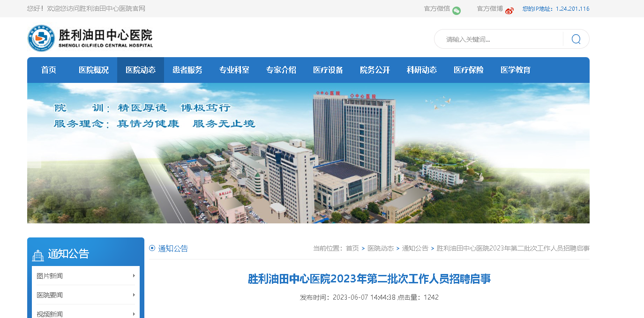Viewport: 644px width, 318px height.
Task: Click the keyword search input field
Action: [499, 39]
